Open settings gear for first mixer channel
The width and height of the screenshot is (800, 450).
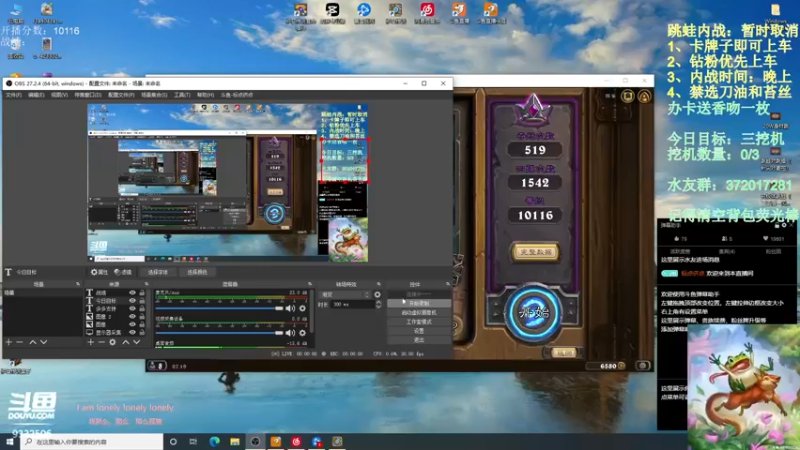point(303,308)
